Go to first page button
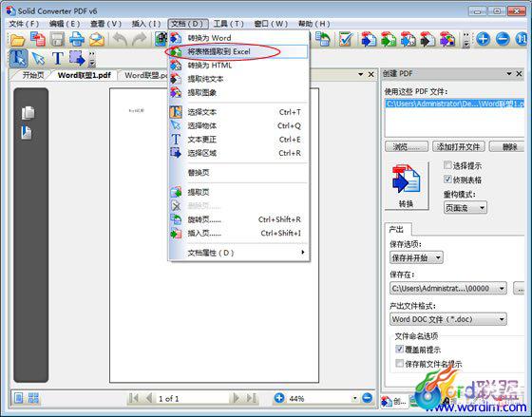Screen dimensions: 532x417 click(x=134, y=398)
